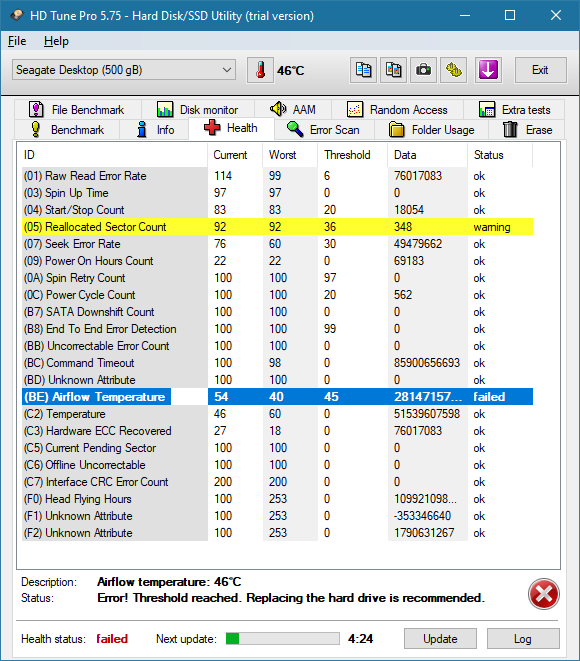Image resolution: width=580 pixels, height=661 pixels.
Task: Click Airflow temperature: 46°C description text
Action: [x=169, y=582]
